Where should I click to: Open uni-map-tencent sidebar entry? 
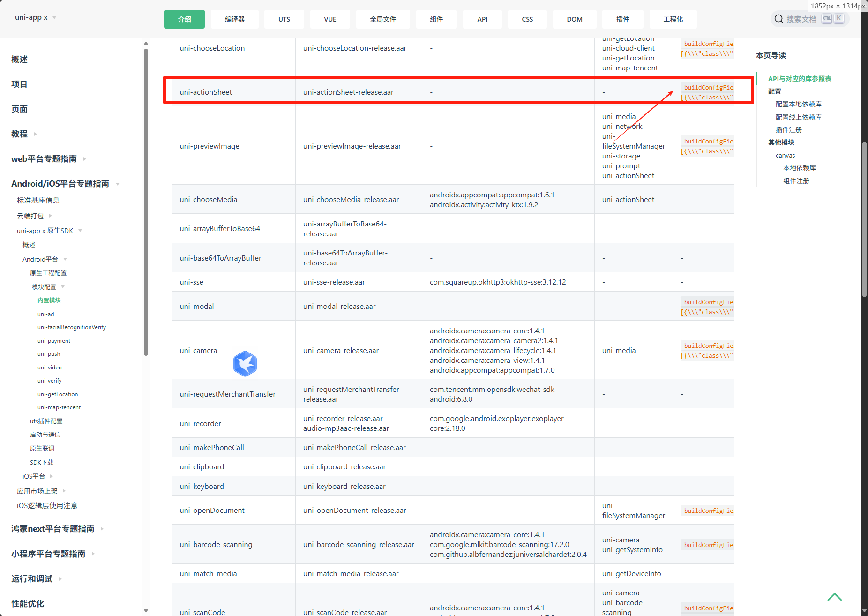pyautogui.click(x=59, y=407)
